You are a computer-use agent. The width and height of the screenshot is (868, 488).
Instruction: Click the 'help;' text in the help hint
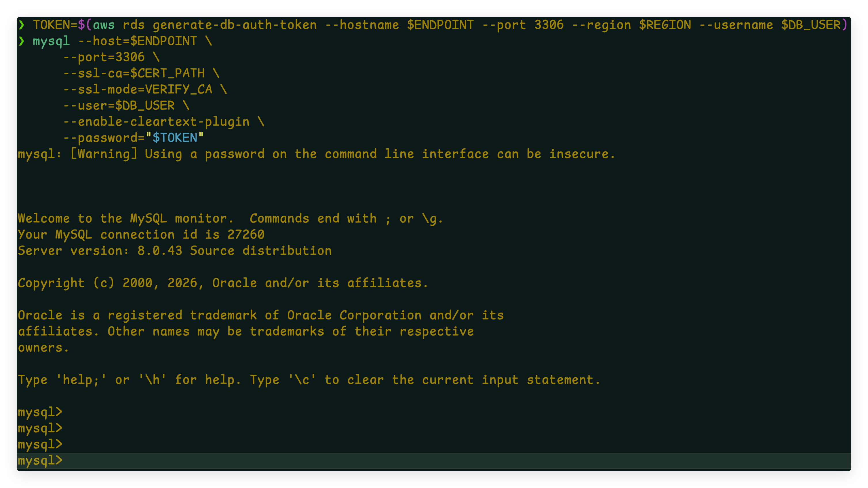pos(81,380)
